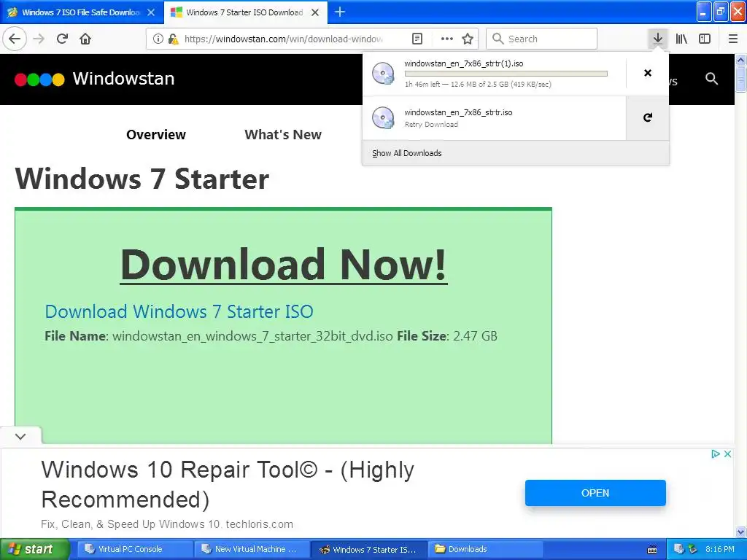Open the Firefox hamburger menu
The width and height of the screenshot is (747, 560).
pos(733,39)
